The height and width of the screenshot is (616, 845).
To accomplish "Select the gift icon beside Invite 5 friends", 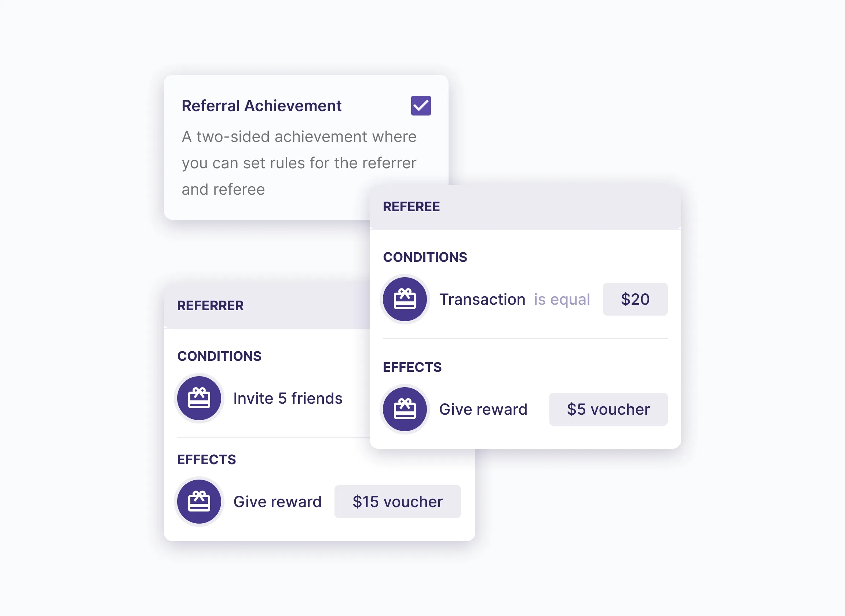I will click(x=199, y=398).
